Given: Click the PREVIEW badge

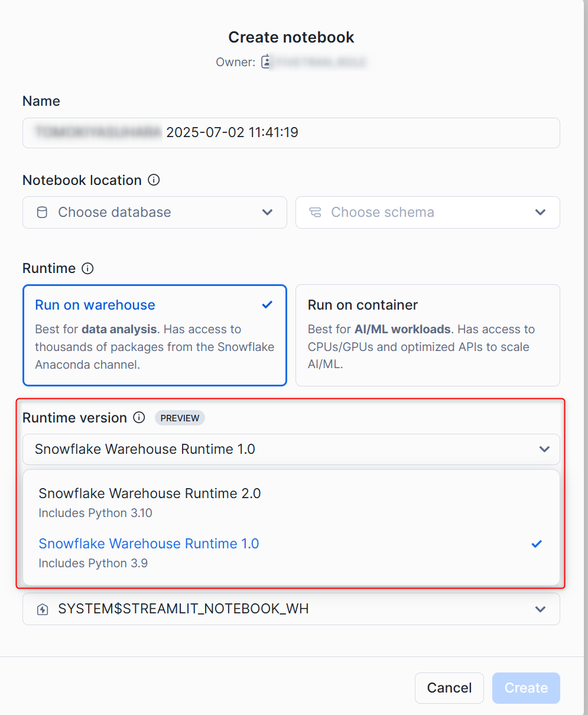Looking at the screenshot, I should [180, 418].
